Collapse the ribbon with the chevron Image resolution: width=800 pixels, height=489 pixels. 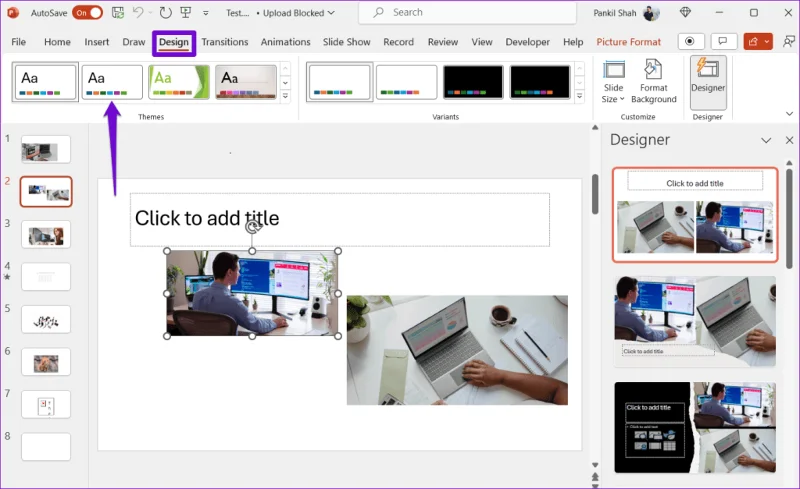point(789,114)
